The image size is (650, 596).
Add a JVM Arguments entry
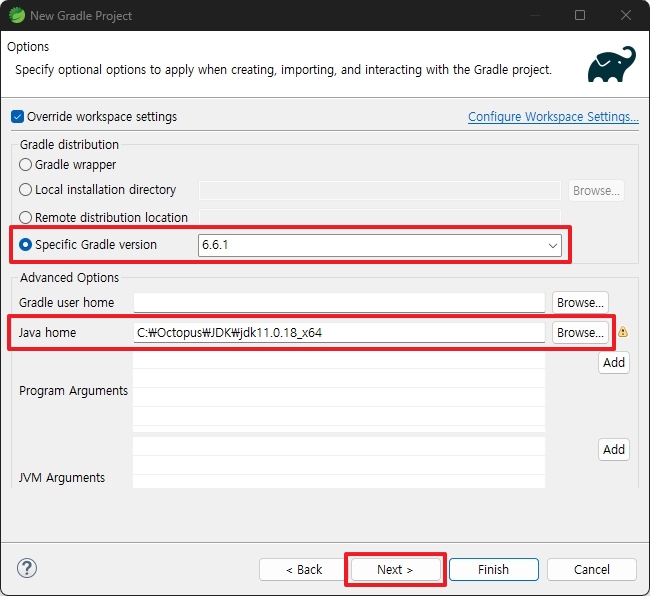click(614, 450)
